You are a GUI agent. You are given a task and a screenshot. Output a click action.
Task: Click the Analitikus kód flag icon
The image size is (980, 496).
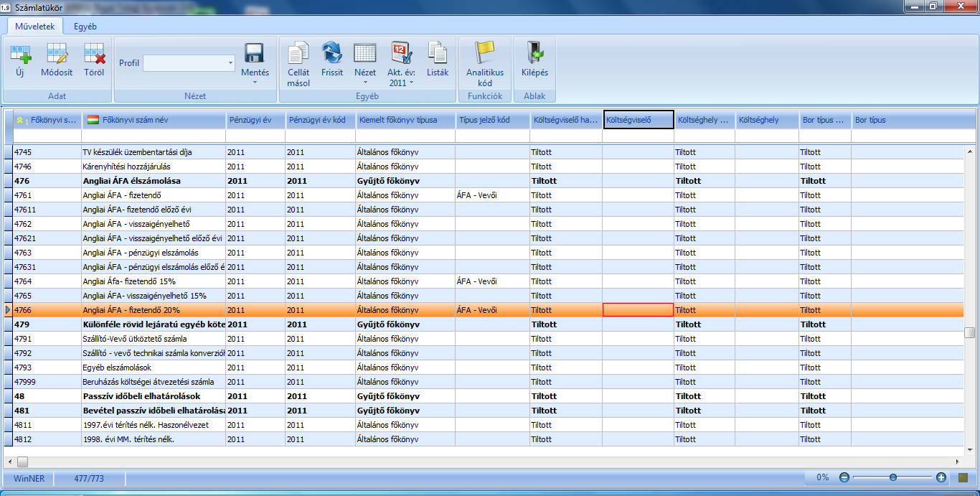485,53
